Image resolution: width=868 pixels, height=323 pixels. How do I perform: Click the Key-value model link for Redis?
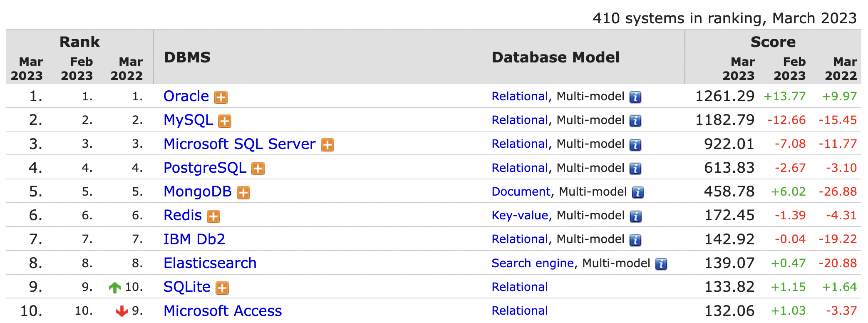pyautogui.click(x=520, y=215)
